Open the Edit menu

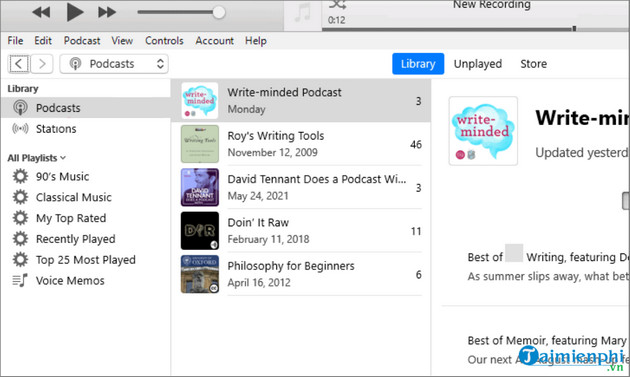(43, 41)
